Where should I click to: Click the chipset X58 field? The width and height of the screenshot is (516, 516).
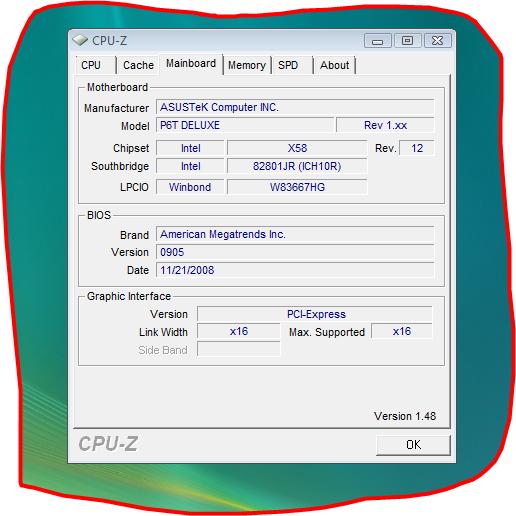[x=297, y=148]
